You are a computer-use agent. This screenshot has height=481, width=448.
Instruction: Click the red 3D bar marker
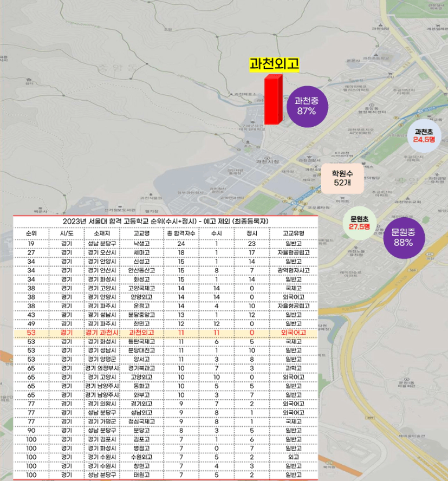pyautogui.click(x=273, y=100)
